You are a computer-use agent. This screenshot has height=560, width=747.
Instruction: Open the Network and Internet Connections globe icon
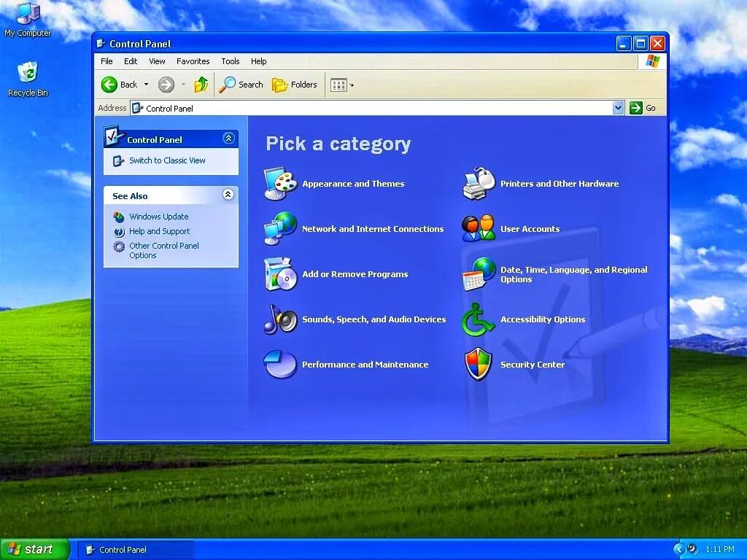click(281, 228)
